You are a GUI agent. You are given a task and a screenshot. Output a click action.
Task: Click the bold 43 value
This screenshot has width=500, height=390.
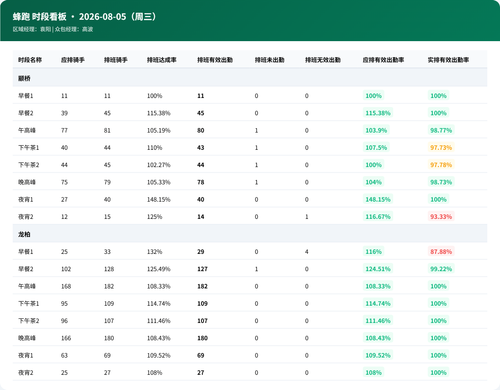(x=201, y=148)
